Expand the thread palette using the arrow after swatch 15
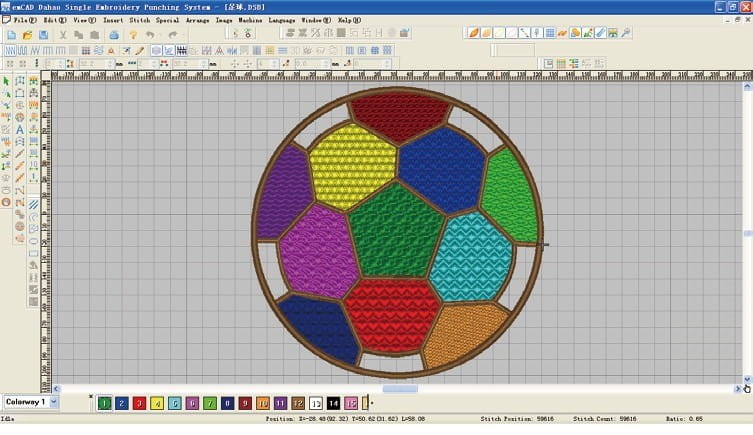This screenshot has width=753, height=435. pos(372,402)
